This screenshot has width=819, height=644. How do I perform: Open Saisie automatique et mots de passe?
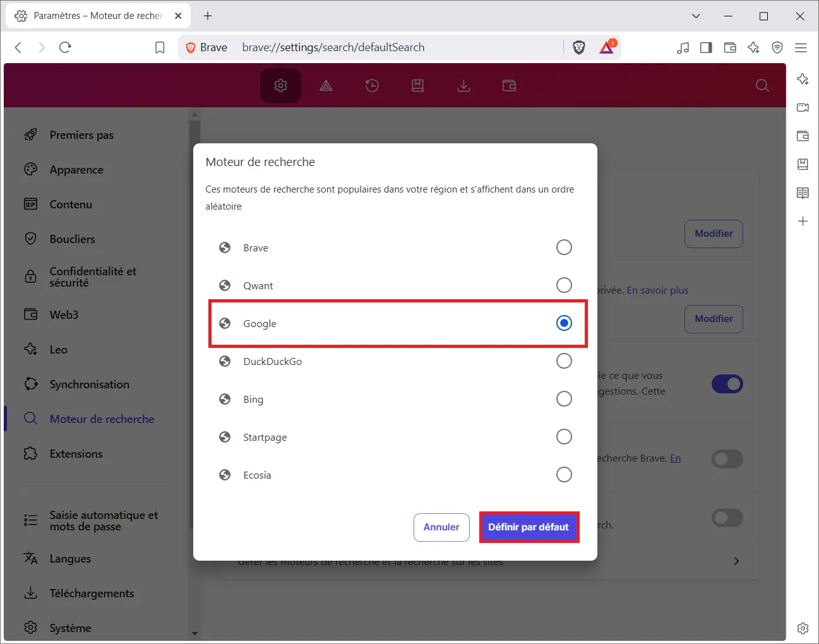tap(104, 521)
